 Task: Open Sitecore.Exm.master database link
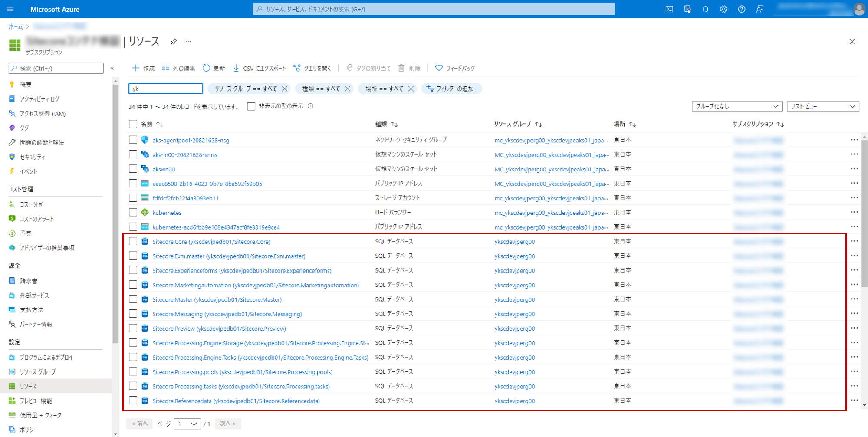point(229,256)
